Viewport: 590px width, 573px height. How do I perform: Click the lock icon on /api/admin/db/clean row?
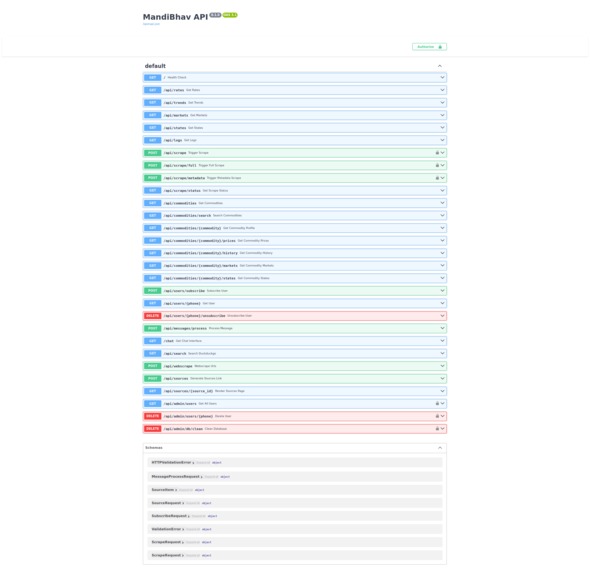coord(437,429)
